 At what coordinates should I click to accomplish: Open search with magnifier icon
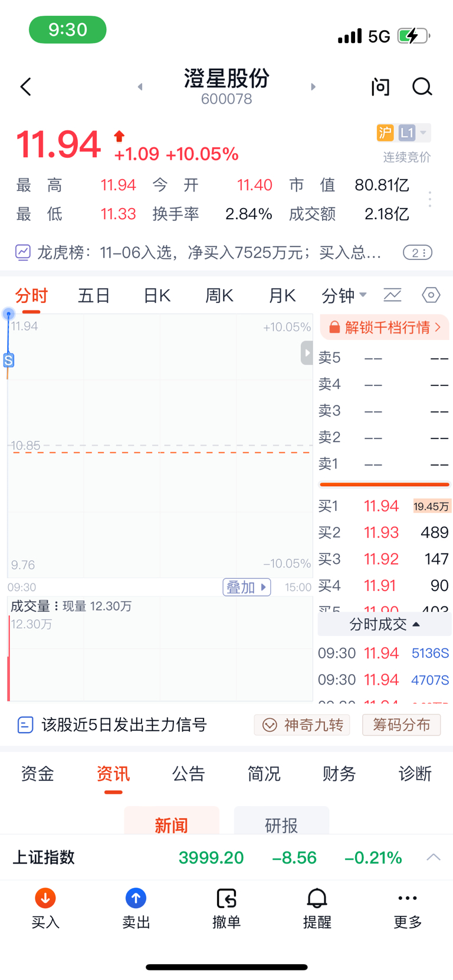(422, 87)
